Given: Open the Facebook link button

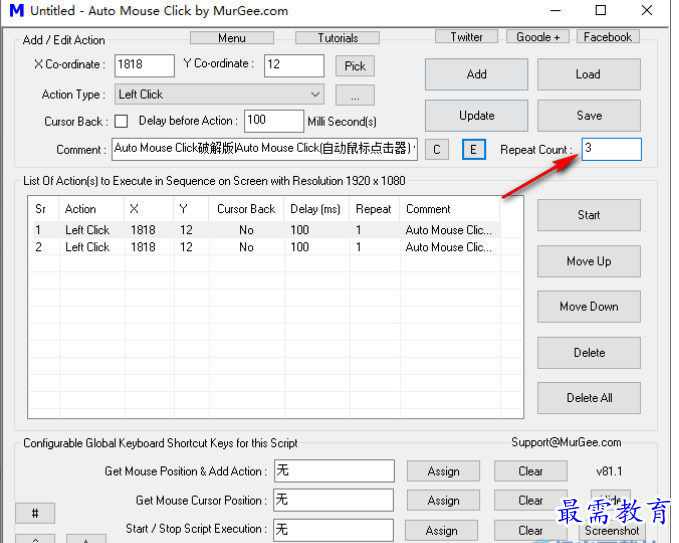Looking at the screenshot, I should point(608,37).
